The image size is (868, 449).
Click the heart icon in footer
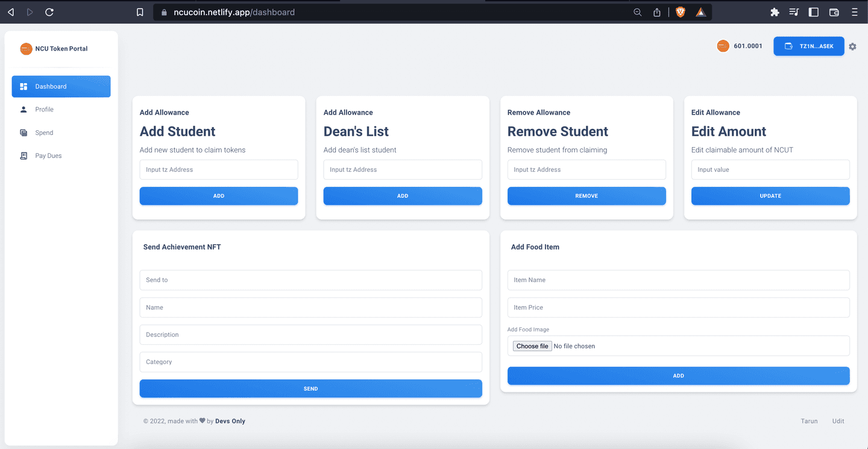tap(203, 421)
